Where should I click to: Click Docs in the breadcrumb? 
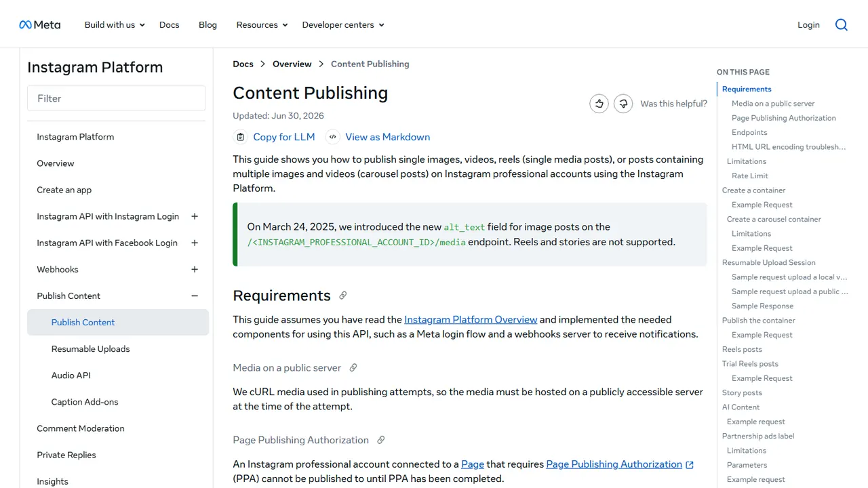pyautogui.click(x=243, y=64)
